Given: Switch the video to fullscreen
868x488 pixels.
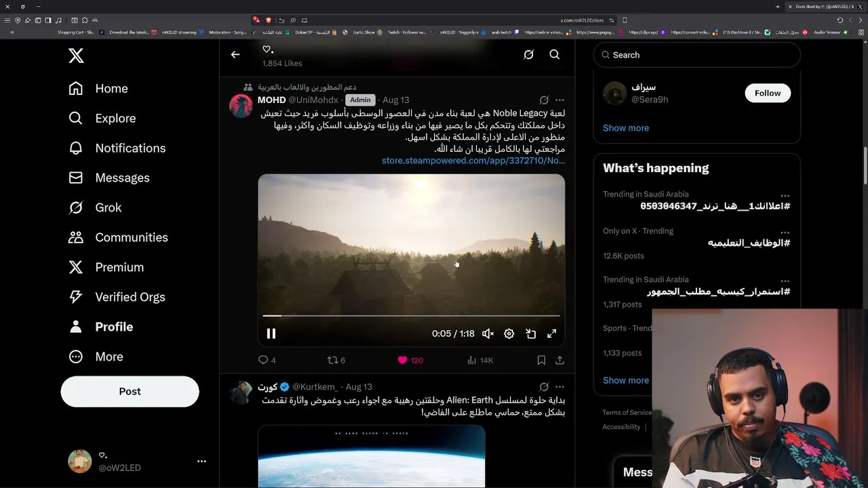Looking at the screenshot, I should [552, 333].
